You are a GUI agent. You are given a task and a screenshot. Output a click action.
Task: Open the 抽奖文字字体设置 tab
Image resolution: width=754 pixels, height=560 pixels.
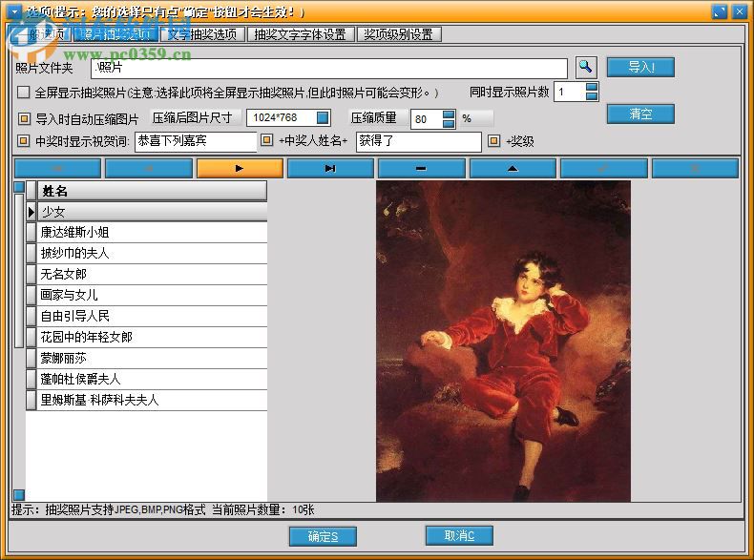coord(301,34)
